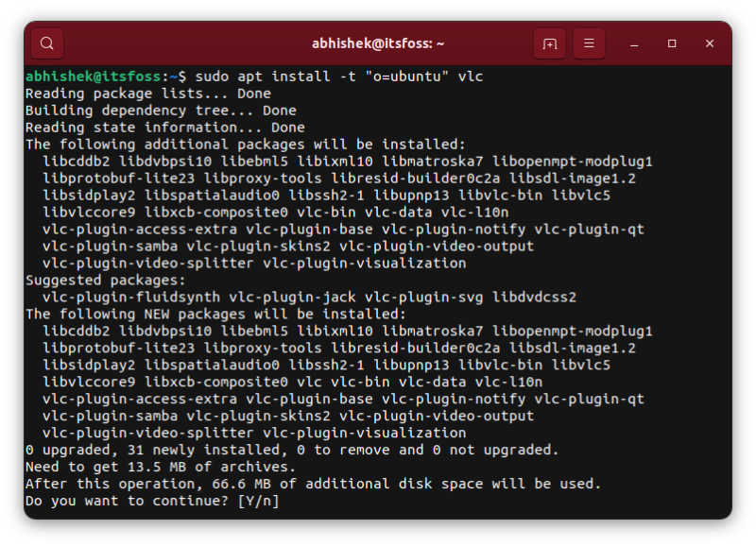Click the 13.5 MB archives size text
Screen dimensions: 756x546
click(154, 467)
